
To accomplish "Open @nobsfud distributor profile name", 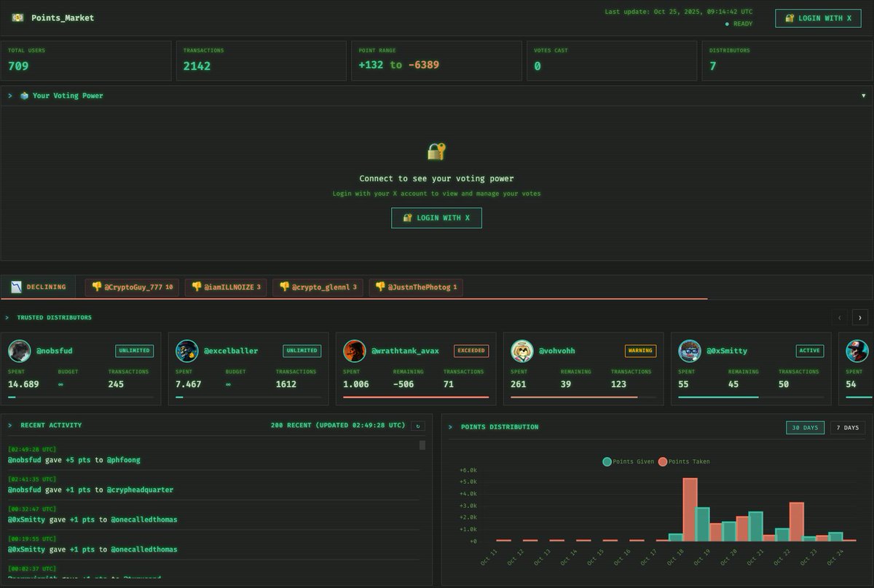I will click(54, 351).
